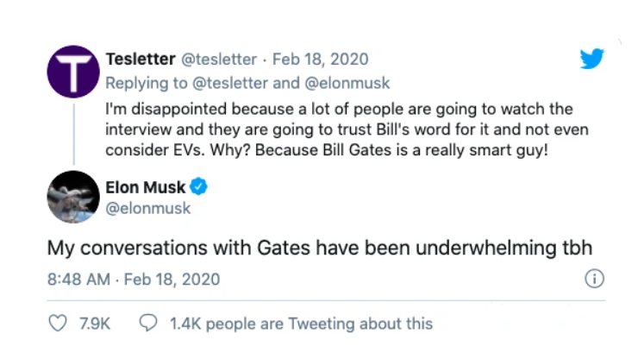
Task: Open the Tesletter display name
Action: 139,60
